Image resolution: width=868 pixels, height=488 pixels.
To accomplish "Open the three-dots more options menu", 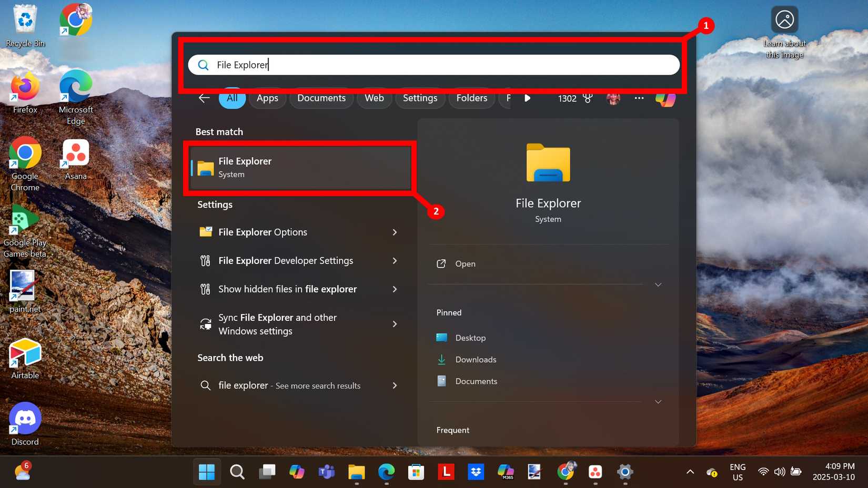I will click(639, 98).
